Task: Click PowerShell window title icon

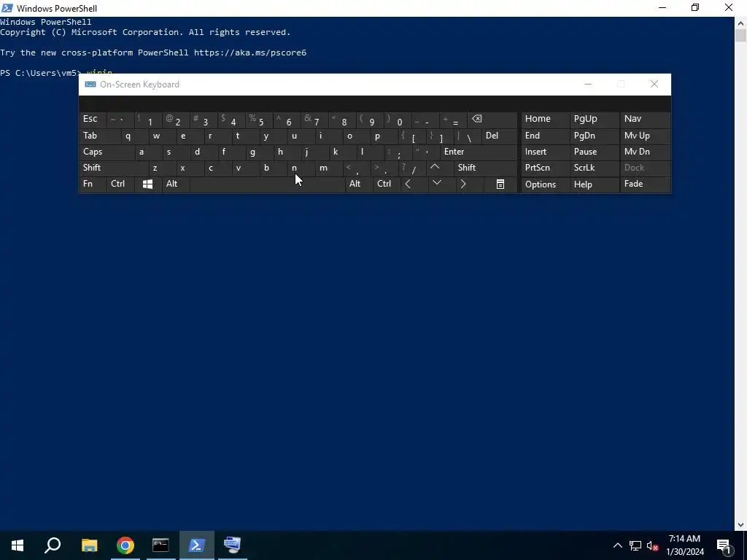Action: (x=7, y=8)
